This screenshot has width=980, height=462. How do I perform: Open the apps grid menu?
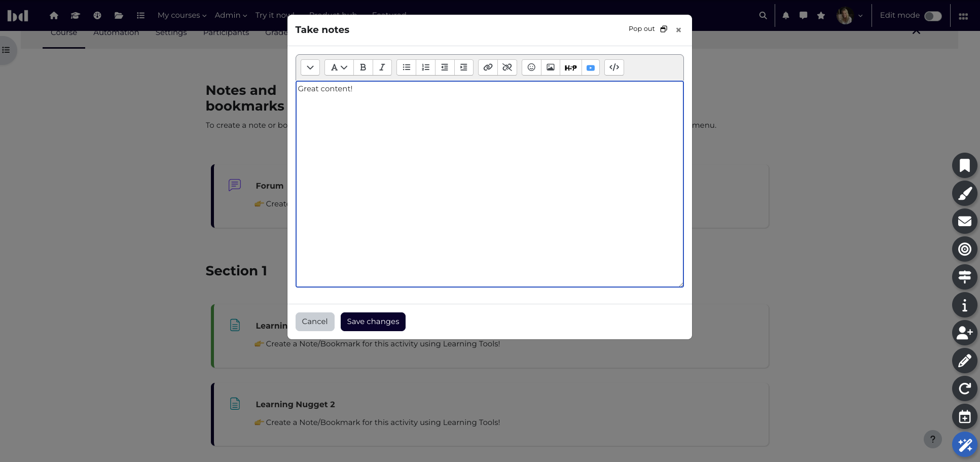(x=964, y=16)
